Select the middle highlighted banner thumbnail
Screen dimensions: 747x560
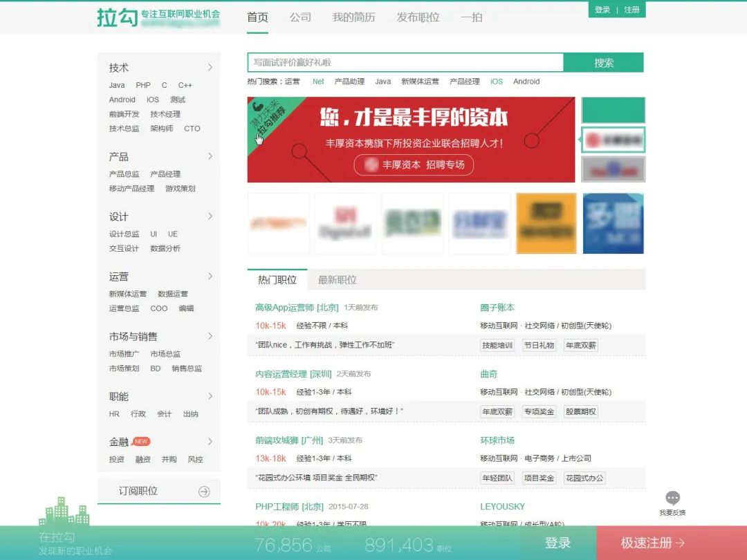pyautogui.click(x=613, y=140)
